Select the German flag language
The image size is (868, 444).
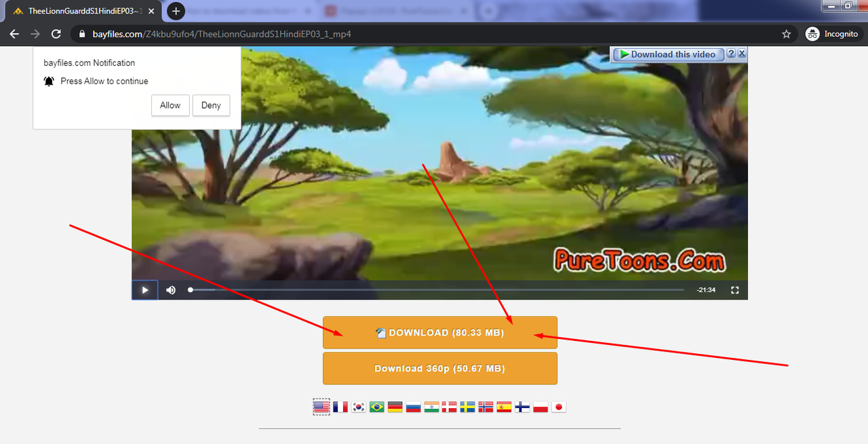coord(395,407)
